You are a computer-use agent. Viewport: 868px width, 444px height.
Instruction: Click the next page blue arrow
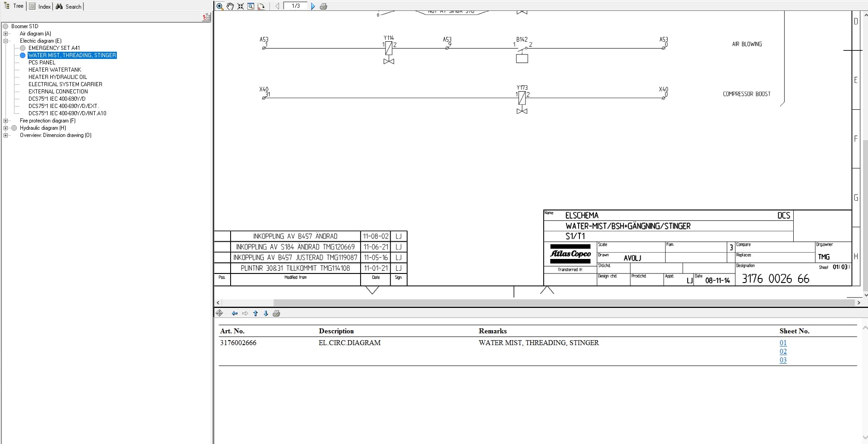pos(313,6)
